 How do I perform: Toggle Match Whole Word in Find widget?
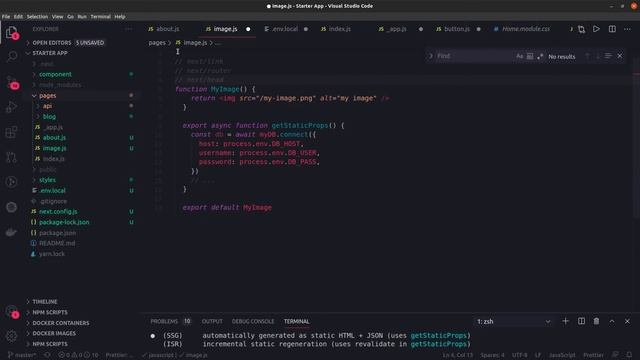(530, 56)
